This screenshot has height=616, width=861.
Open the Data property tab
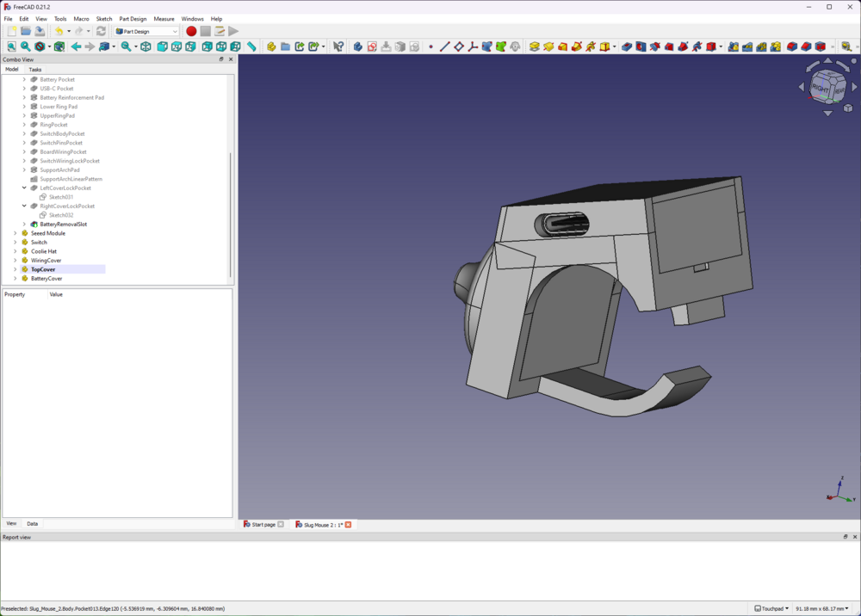pyautogui.click(x=32, y=523)
